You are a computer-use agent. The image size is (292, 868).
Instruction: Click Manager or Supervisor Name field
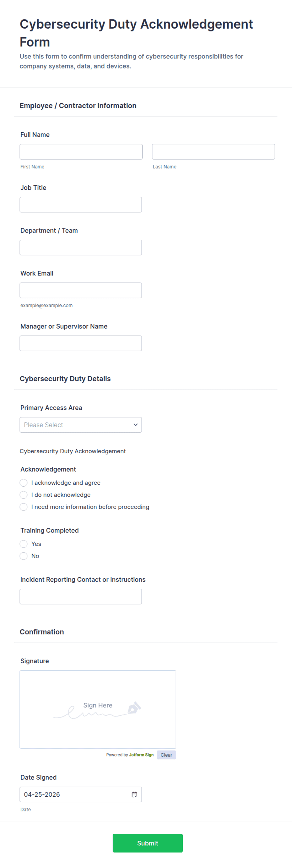[x=80, y=343]
